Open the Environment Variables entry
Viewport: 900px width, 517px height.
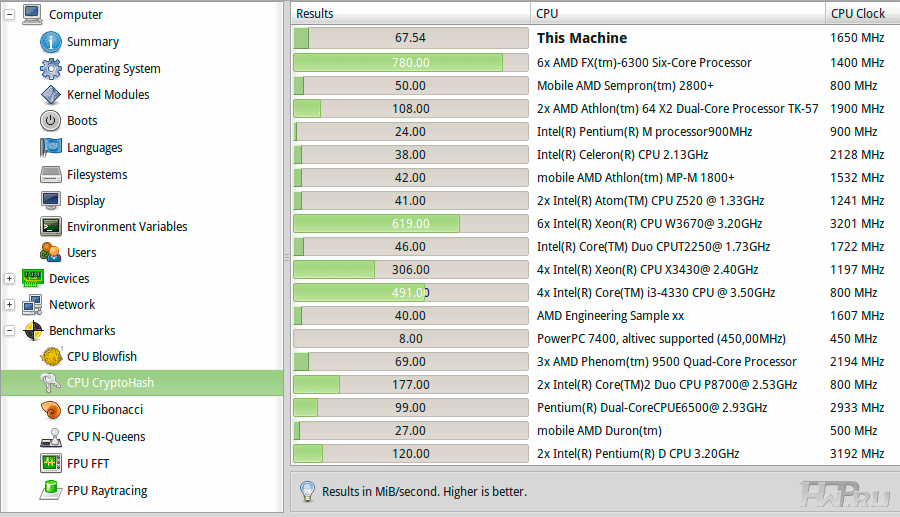pyautogui.click(x=127, y=227)
